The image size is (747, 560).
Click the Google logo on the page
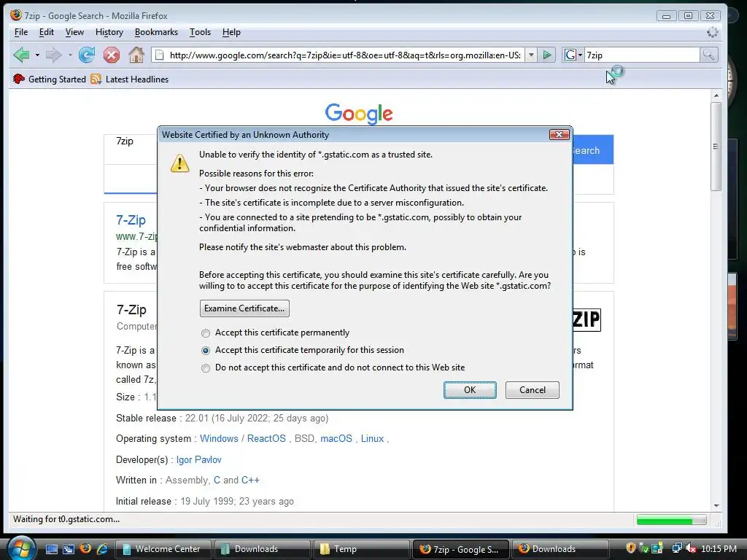[359, 114]
